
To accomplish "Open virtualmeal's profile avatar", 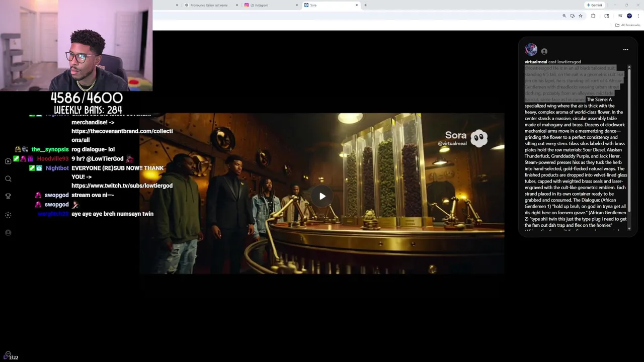I will click(531, 50).
